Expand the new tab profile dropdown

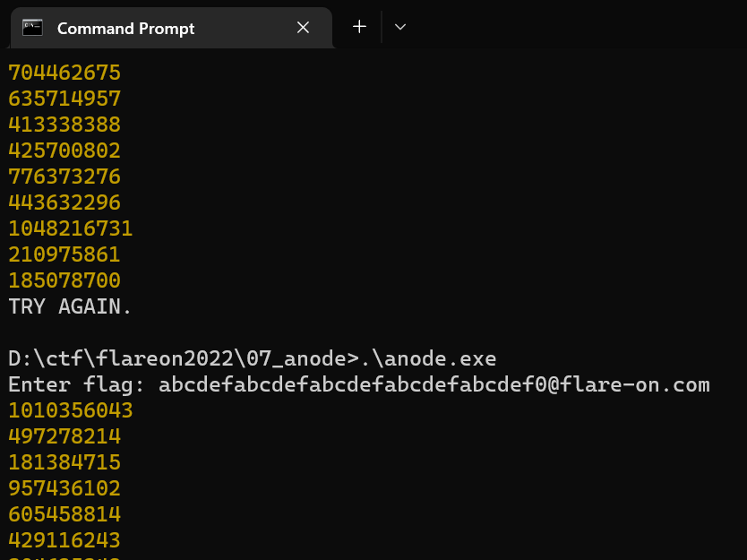pos(400,27)
